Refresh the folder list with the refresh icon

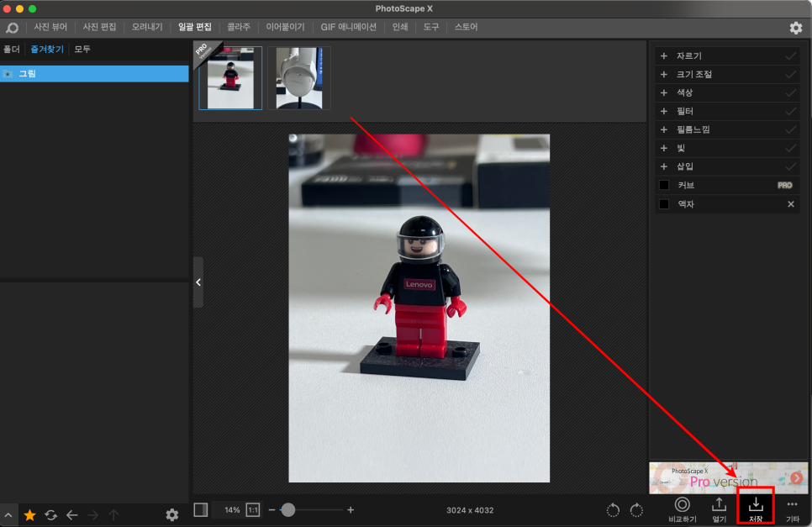(50, 514)
